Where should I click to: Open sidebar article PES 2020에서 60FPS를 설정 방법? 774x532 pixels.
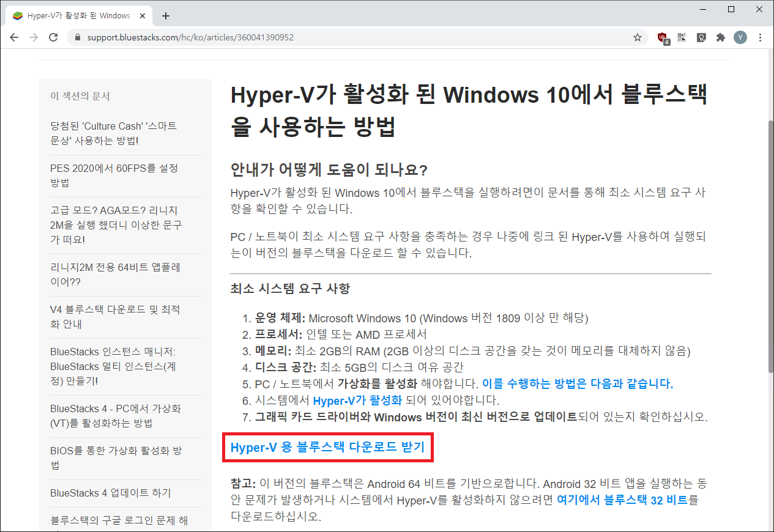[114, 175]
